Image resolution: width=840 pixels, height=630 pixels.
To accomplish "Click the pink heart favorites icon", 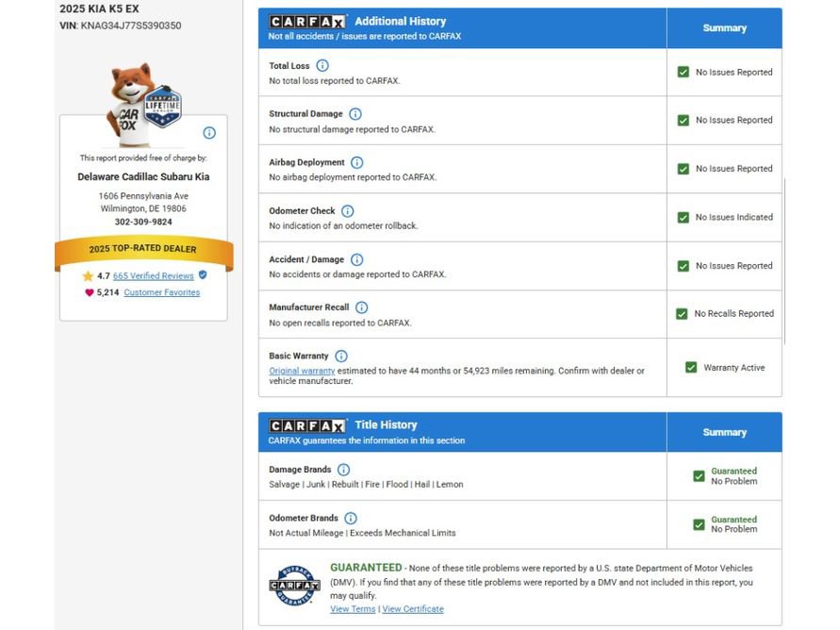I will (89, 292).
